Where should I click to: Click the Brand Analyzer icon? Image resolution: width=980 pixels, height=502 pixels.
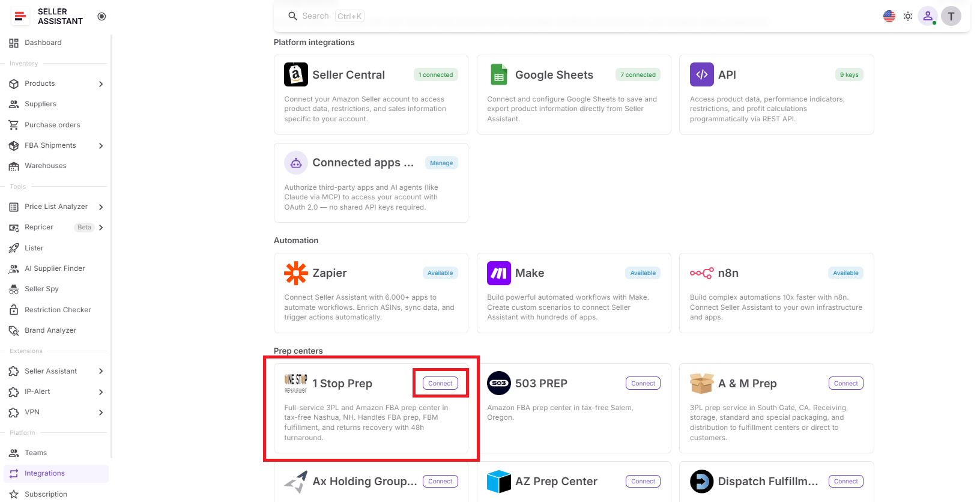click(x=14, y=330)
